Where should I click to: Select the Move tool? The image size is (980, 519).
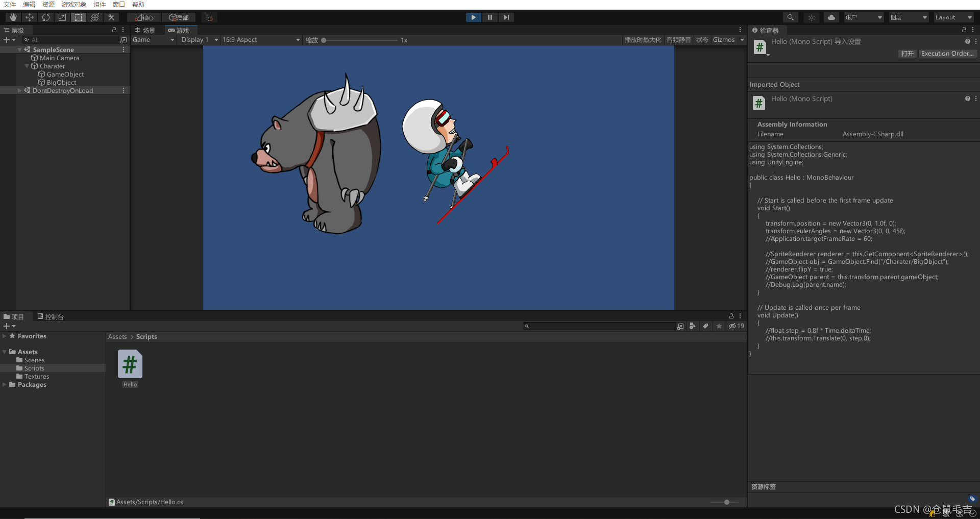coord(30,17)
